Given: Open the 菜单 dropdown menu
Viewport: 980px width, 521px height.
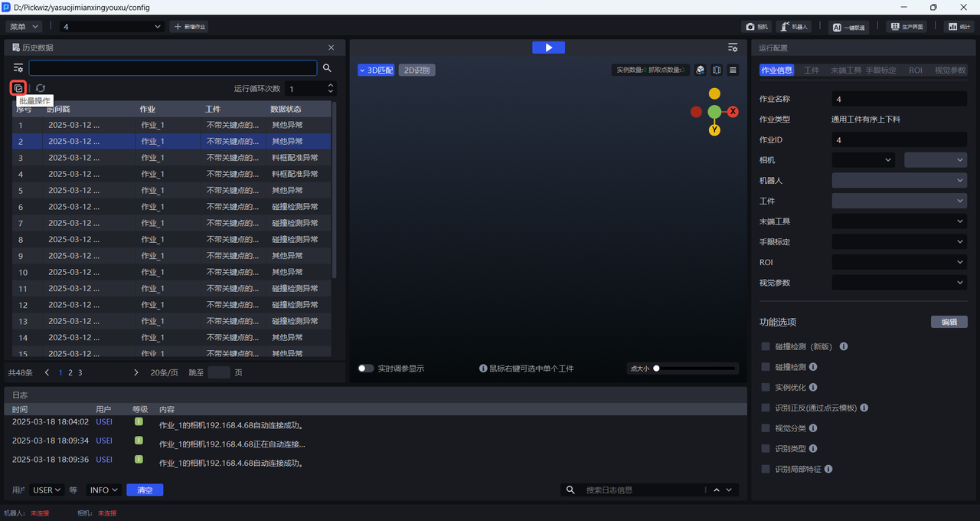Looking at the screenshot, I should (x=24, y=27).
